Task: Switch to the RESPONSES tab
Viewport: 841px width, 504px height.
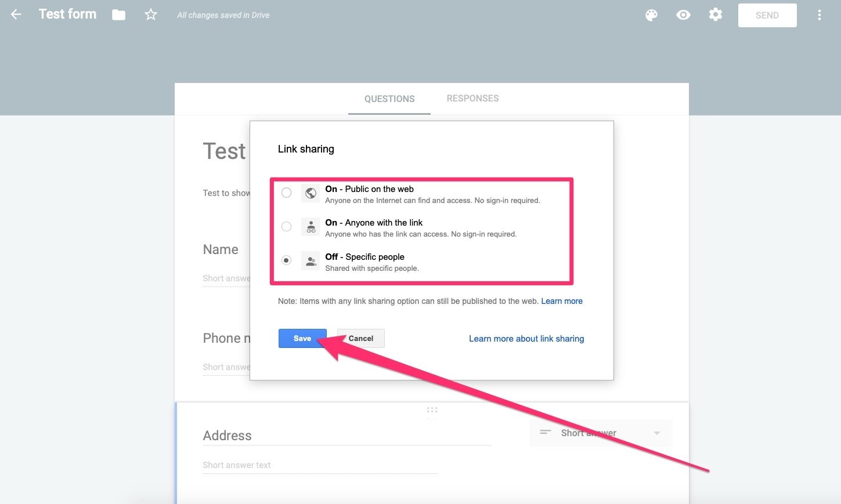Action: click(x=472, y=98)
